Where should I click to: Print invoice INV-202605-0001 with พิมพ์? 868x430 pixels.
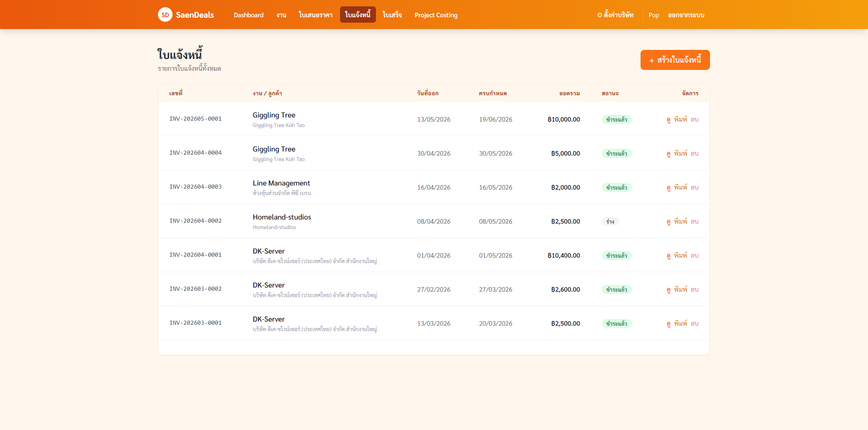click(681, 119)
